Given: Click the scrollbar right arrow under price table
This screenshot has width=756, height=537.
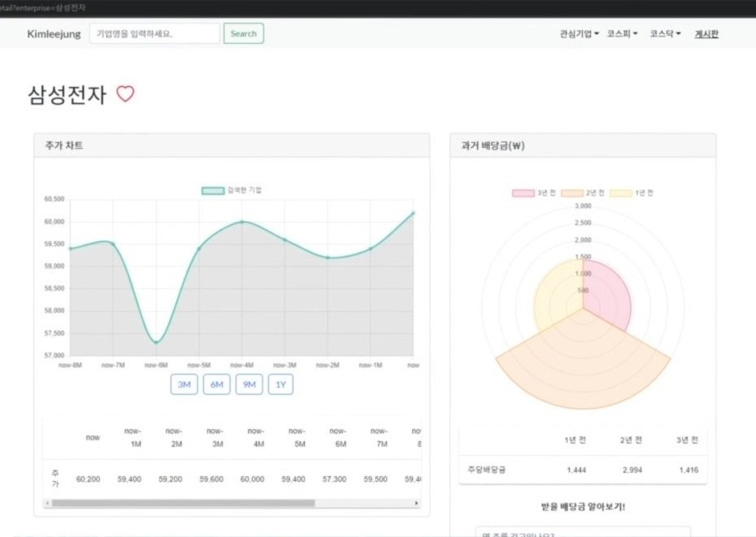Looking at the screenshot, I should (417, 503).
